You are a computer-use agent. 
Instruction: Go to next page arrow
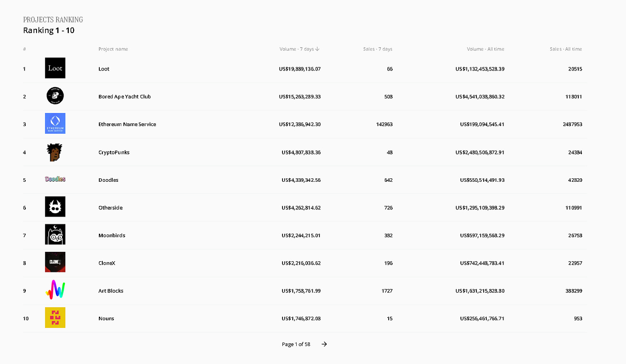coord(324,344)
